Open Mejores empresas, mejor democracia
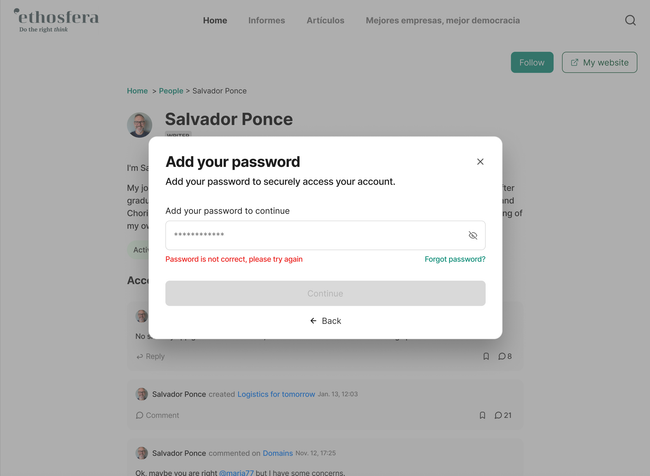650x476 pixels. tap(442, 20)
